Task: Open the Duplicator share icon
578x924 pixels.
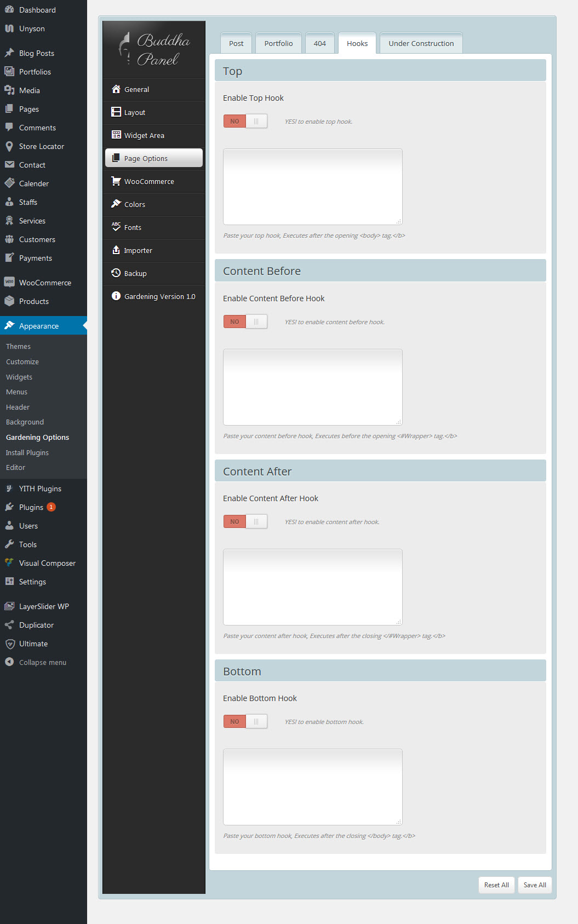Action: pos(9,625)
